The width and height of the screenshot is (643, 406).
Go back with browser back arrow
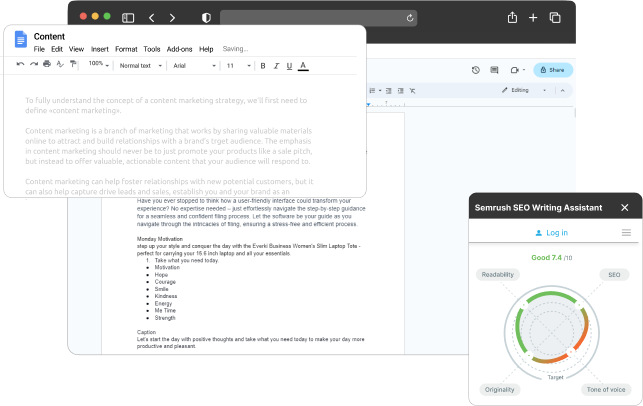tap(152, 18)
